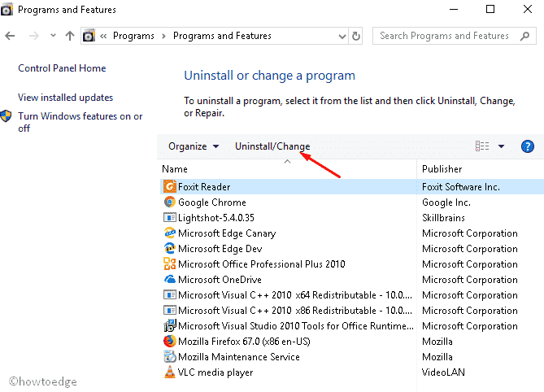The image size is (544, 392).
Task: Click the refresh icon beside the address bar
Action: [x=355, y=36]
